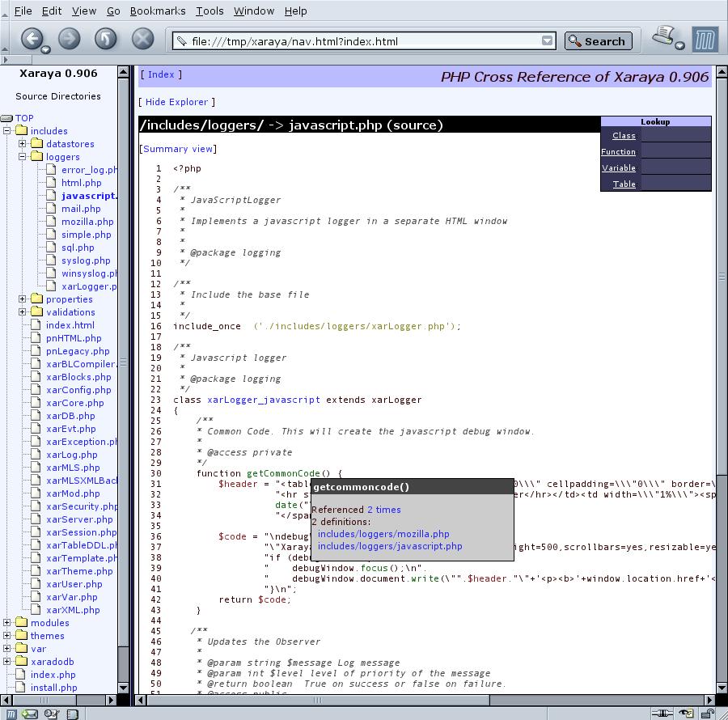Expand the datastores folder

coord(23,144)
